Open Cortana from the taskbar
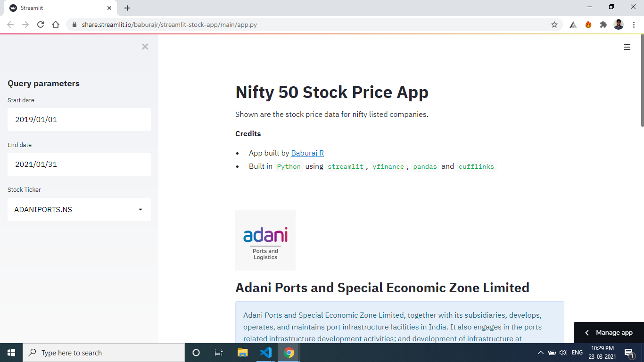The image size is (644, 362). point(196,353)
